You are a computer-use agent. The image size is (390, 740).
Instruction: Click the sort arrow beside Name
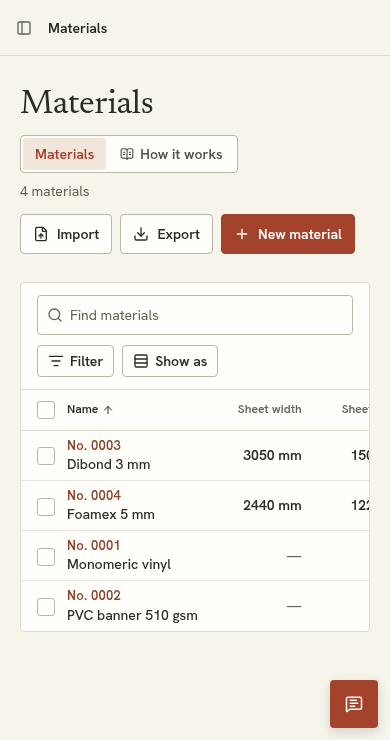pyautogui.click(x=108, y=410)
